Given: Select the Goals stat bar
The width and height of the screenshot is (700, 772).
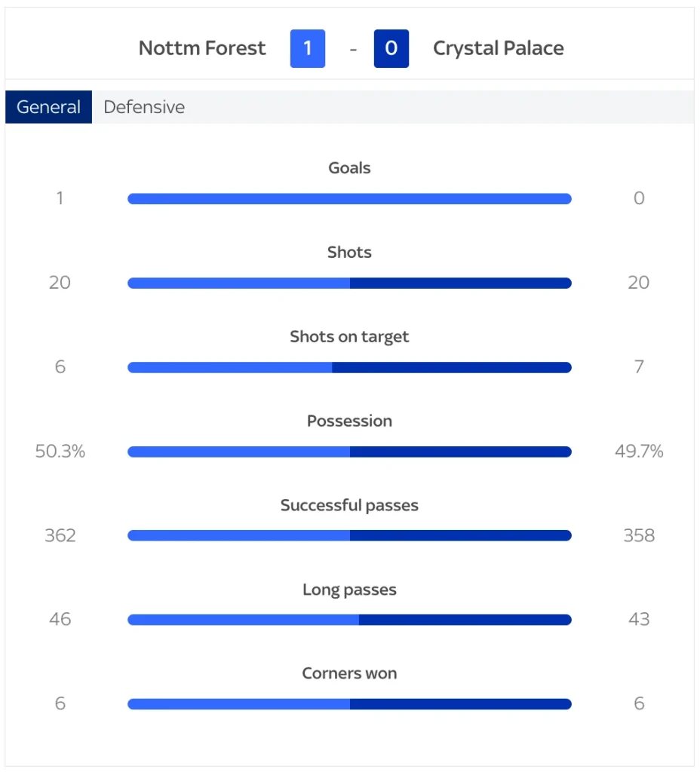Looking at the screenshot, I should point(349,198).
